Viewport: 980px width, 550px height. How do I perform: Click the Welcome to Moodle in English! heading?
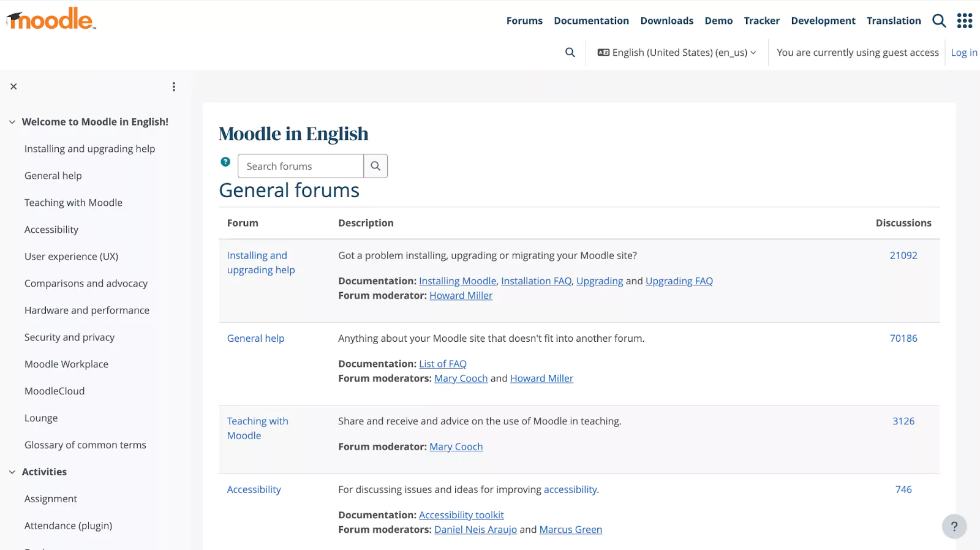(95, 122)
